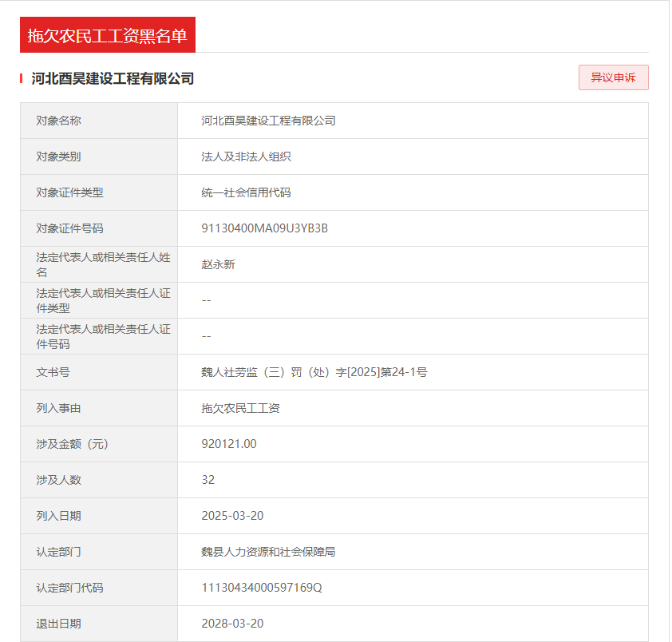Click the 退出日期 label cell
The height and width of the screenshot is (642, 672).
click(58, 624)
